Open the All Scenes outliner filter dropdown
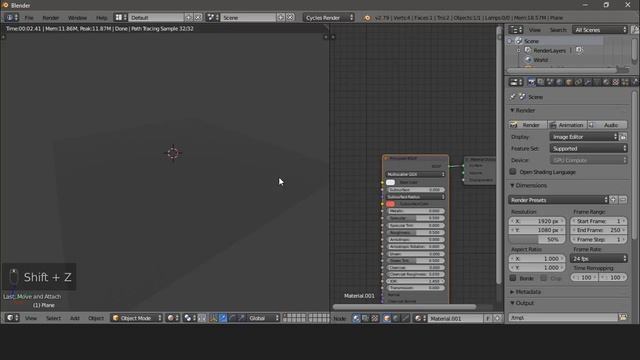 click(600, 30)
